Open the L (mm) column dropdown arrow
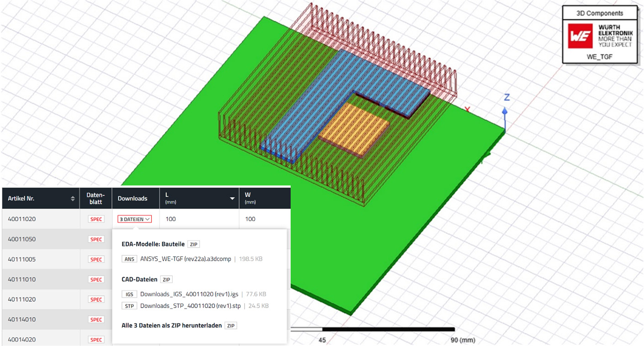This screenshot has height=346, width=644. [x=232, y=198]
